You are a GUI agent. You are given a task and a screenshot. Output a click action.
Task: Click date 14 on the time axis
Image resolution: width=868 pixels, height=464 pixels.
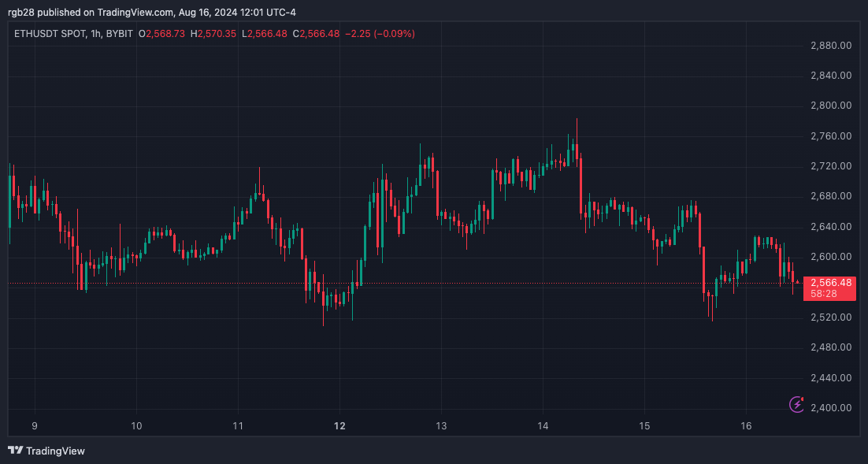pyautogui.click(x=543, y=426)
